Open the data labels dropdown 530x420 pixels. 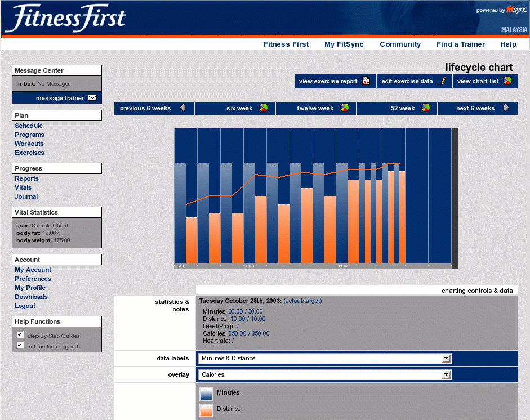point(325,358)
